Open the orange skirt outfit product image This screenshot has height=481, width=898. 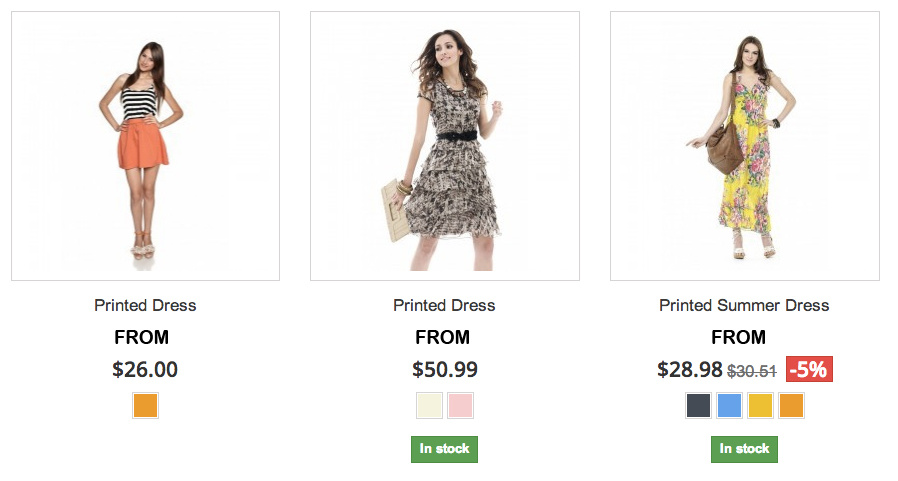point(145,146)
